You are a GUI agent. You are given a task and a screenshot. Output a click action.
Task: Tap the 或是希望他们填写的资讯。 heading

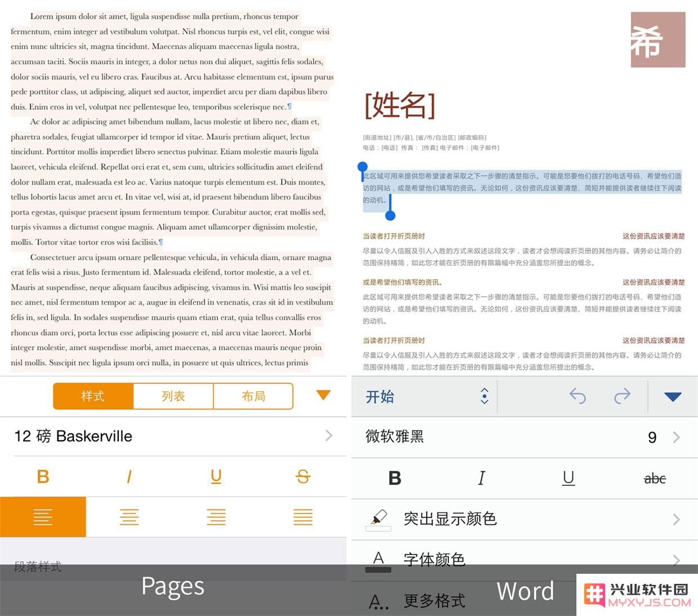402,282
